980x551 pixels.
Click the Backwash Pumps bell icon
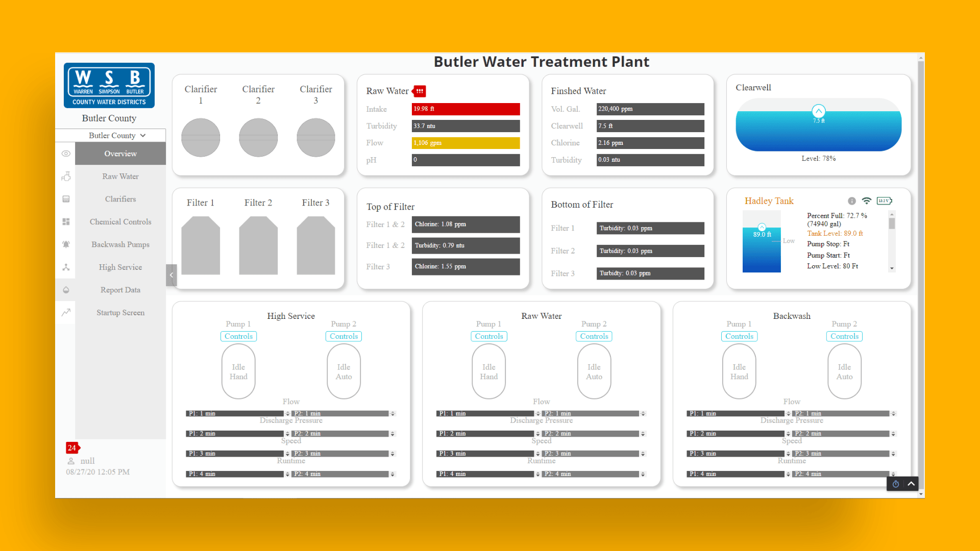coord(66,244)
